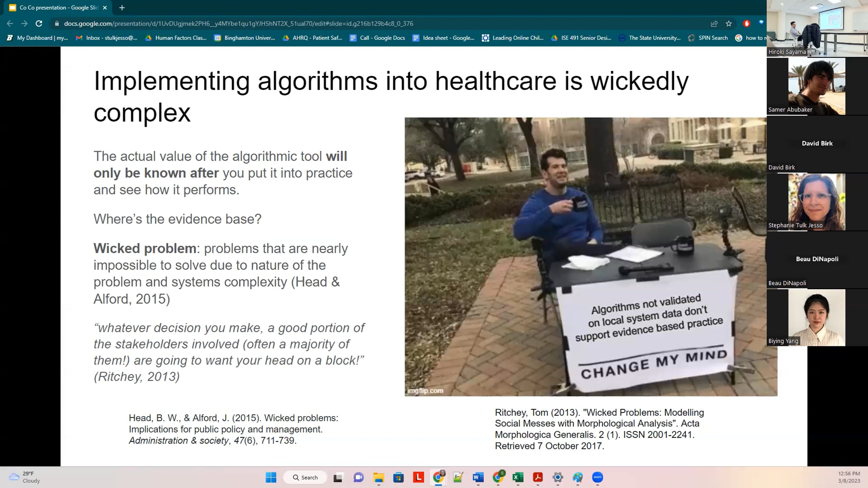Click the text "Where's the evidence base?"
Image resolution: width=868 pixels, height=488 pixels.
tap(178, 219)
